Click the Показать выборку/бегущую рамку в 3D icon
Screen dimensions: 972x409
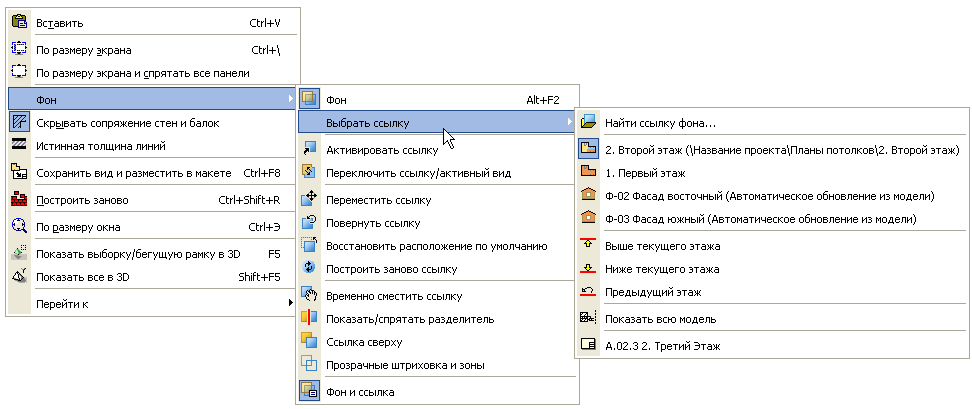[x=20, y=253]
